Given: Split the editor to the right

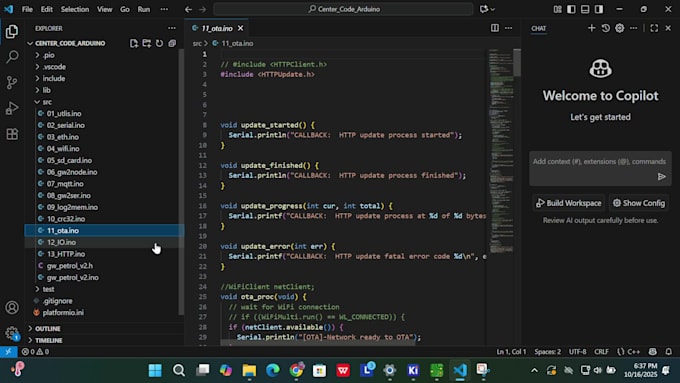Looking at the screenshot, I should [x=494, y=28].
